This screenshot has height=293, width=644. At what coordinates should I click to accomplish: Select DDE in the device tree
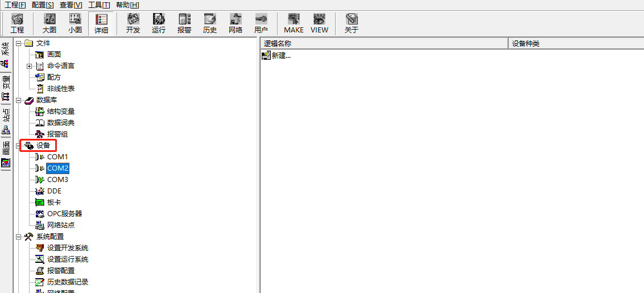point(54,191)
